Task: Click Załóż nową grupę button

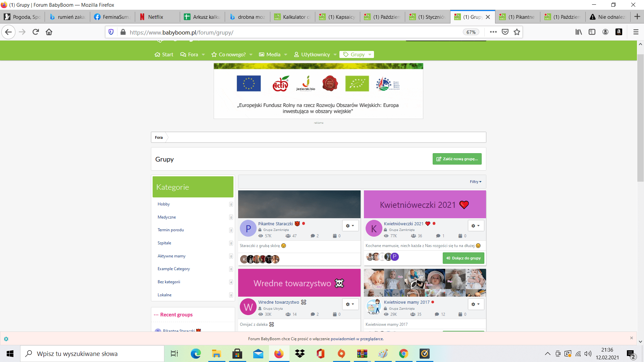Action: pos(457,159)
